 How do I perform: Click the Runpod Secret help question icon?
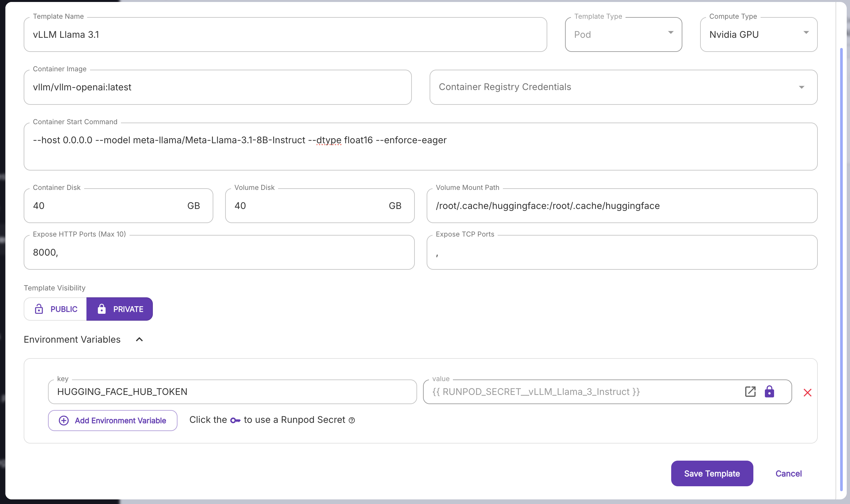pos(352,421)
